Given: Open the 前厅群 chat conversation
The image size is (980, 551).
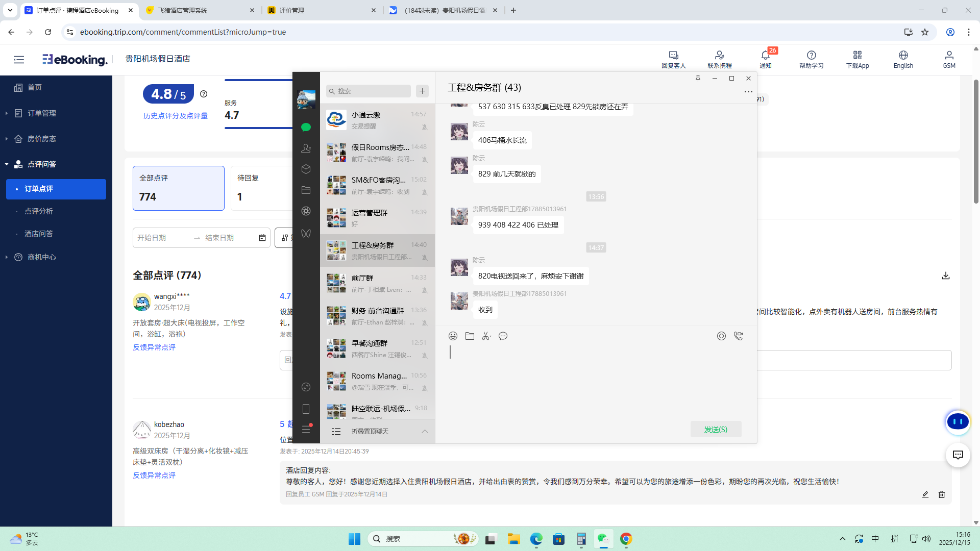Looking at the screenshot, I should click(x=377, y=283).
